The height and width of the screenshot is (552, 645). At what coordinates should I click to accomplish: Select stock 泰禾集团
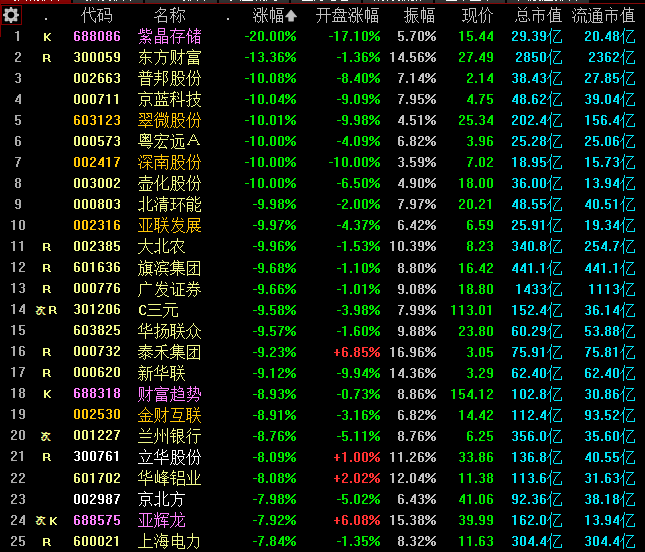[169, 352]
